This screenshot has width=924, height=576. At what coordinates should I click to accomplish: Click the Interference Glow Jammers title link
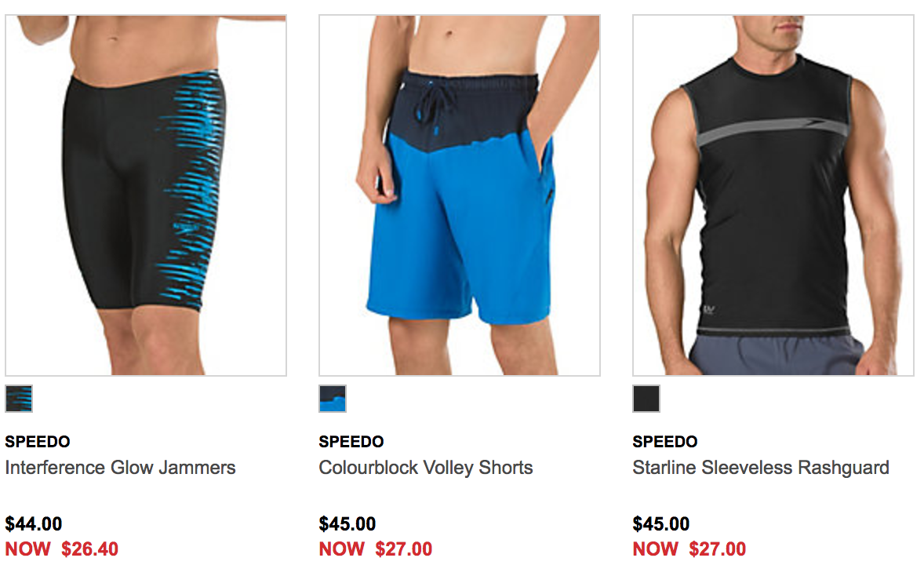[120, 468]
